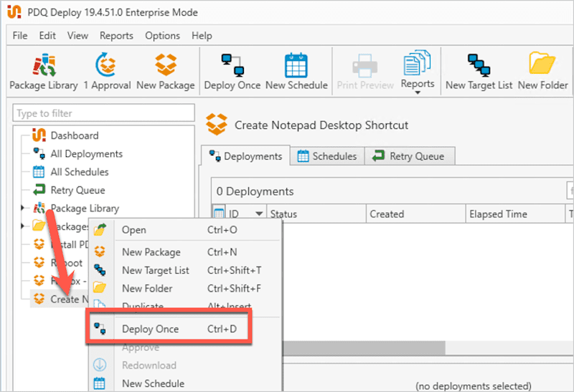Expand the Package Library tree node
574x392 pixels.
point(22,208)
